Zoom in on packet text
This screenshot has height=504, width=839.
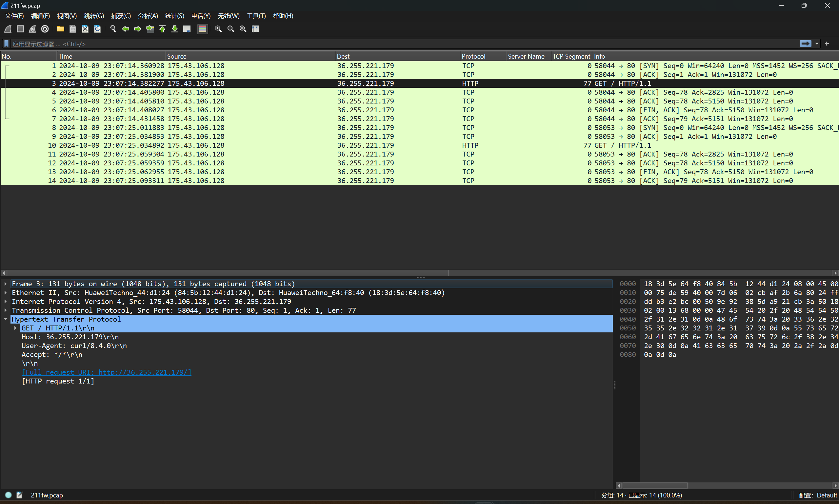218,29
